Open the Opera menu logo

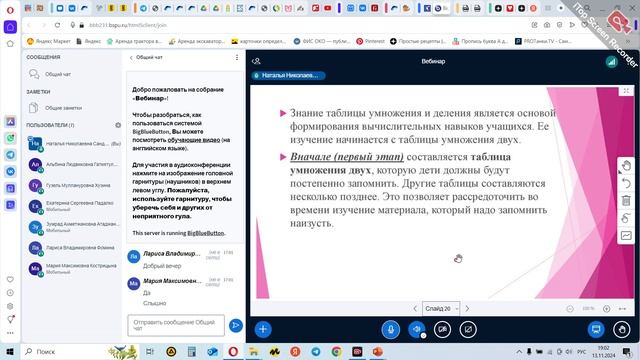pyautogui.click(x=10, y=9)
